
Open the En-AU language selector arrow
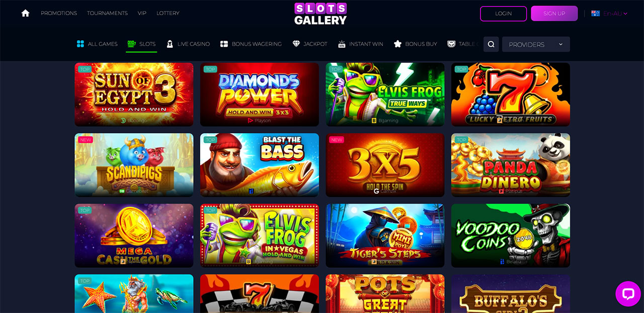coord(625,14)
